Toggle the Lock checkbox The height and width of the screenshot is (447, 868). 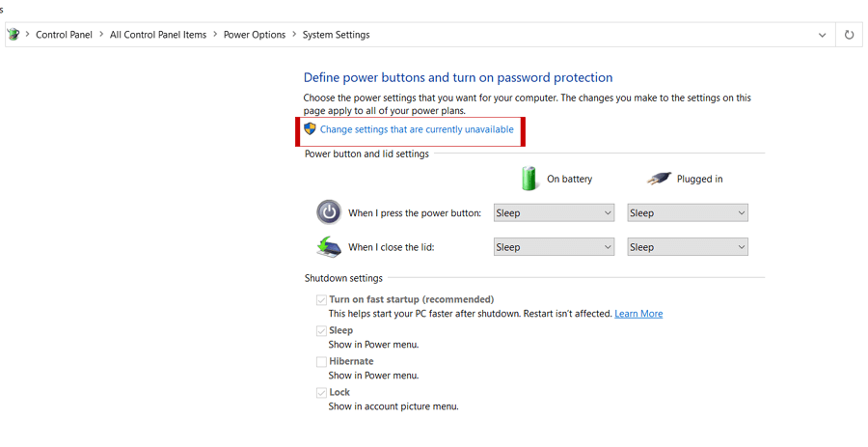321,393
